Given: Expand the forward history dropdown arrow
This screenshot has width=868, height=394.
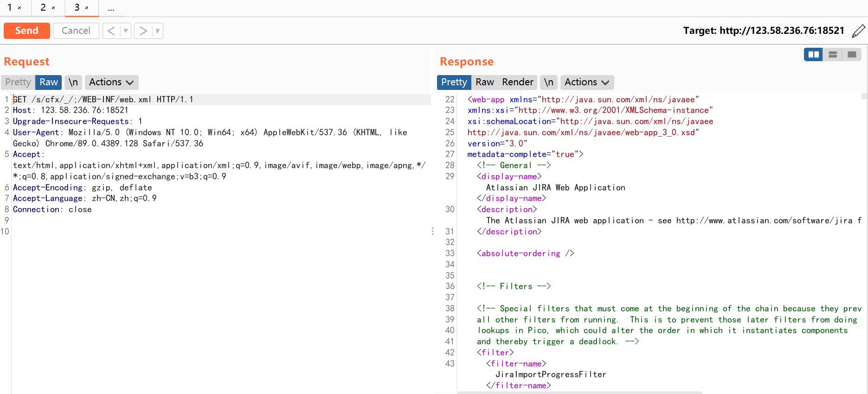Looking at the screenshot, I should (158, 31).
